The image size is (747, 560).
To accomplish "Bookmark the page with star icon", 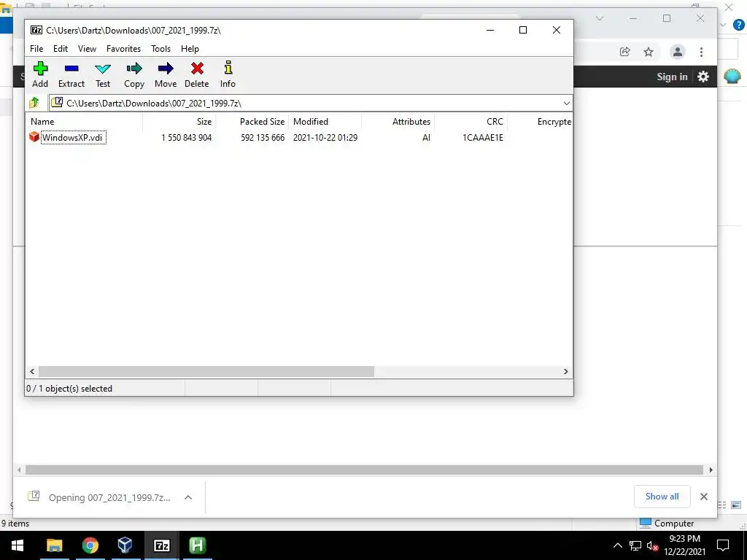I will [649, 52].
